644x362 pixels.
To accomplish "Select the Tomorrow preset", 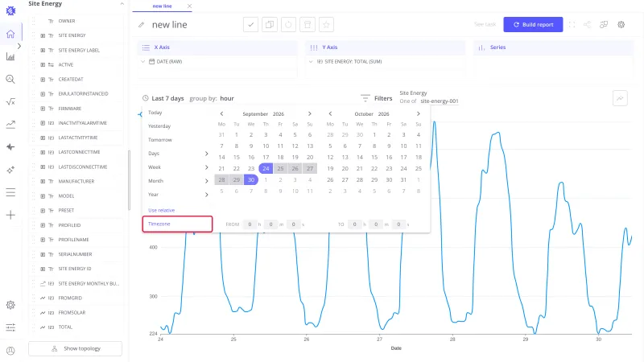I will click(x=160, y=140).
